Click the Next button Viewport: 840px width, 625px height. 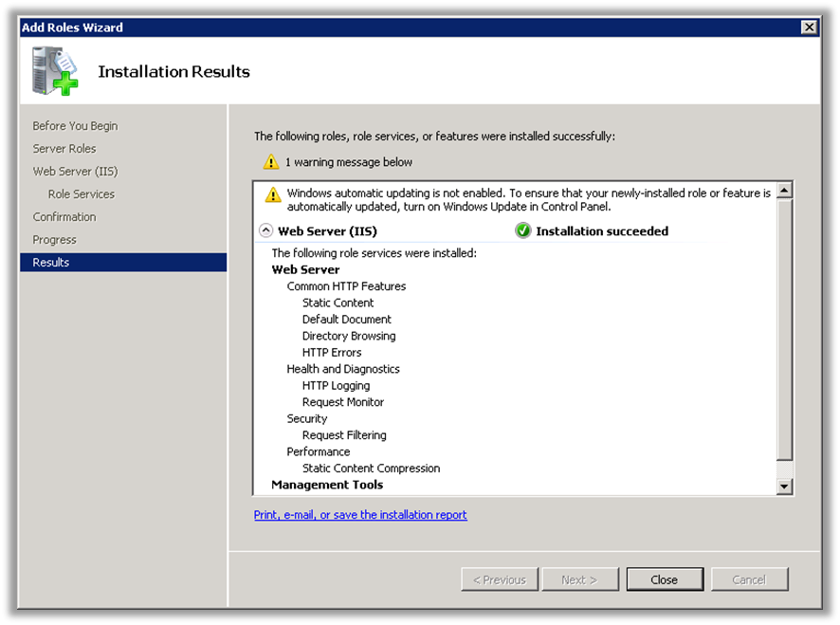[580, 579]
